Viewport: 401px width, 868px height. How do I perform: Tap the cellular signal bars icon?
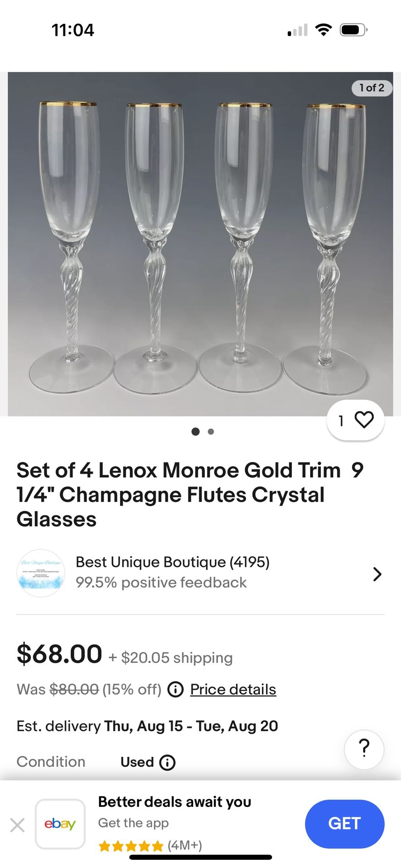click(x=297, y=30)
